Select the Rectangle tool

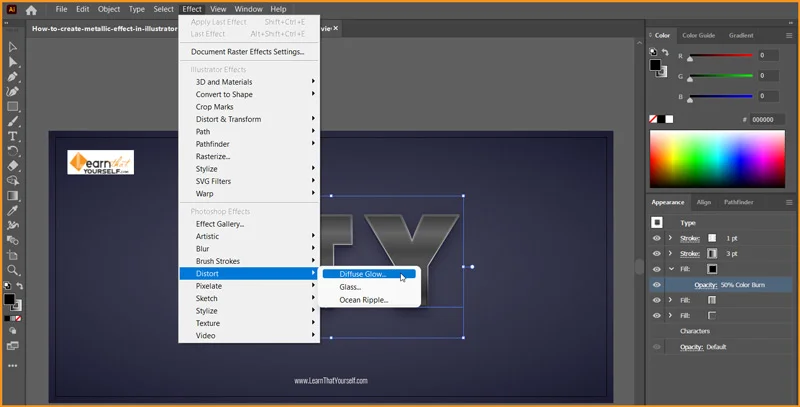[x=13, y=106]
